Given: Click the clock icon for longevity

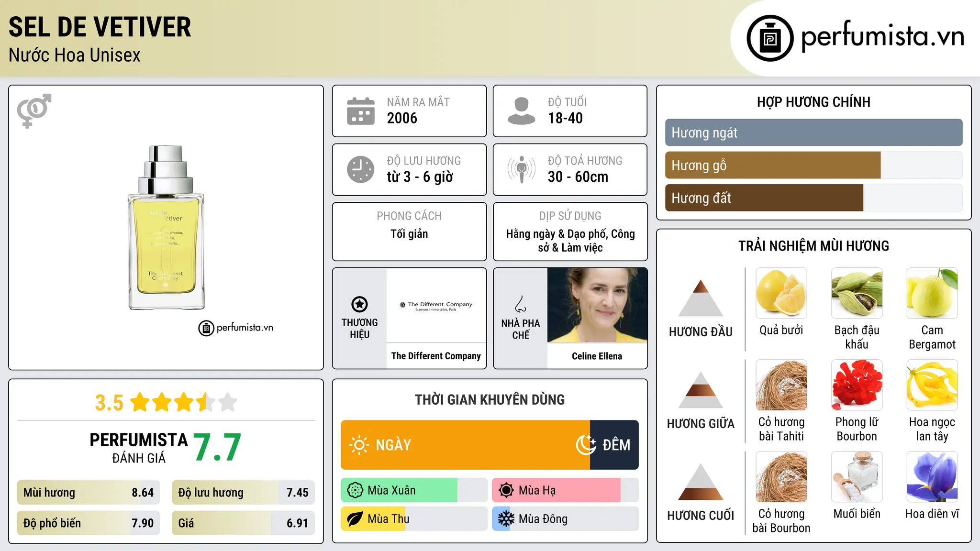Looking at the screenshot, I should pyautogui.click(x=361, y=169).
